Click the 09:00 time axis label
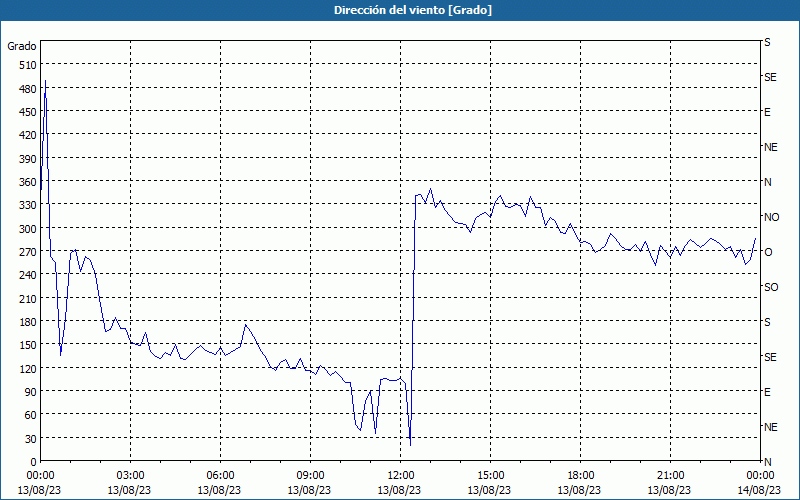Viewport: 800px width, 500px height. click(310, 476)
